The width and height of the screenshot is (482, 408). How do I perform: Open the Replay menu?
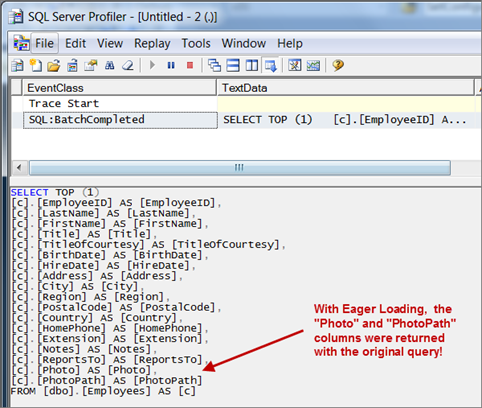tap(152, 44)
